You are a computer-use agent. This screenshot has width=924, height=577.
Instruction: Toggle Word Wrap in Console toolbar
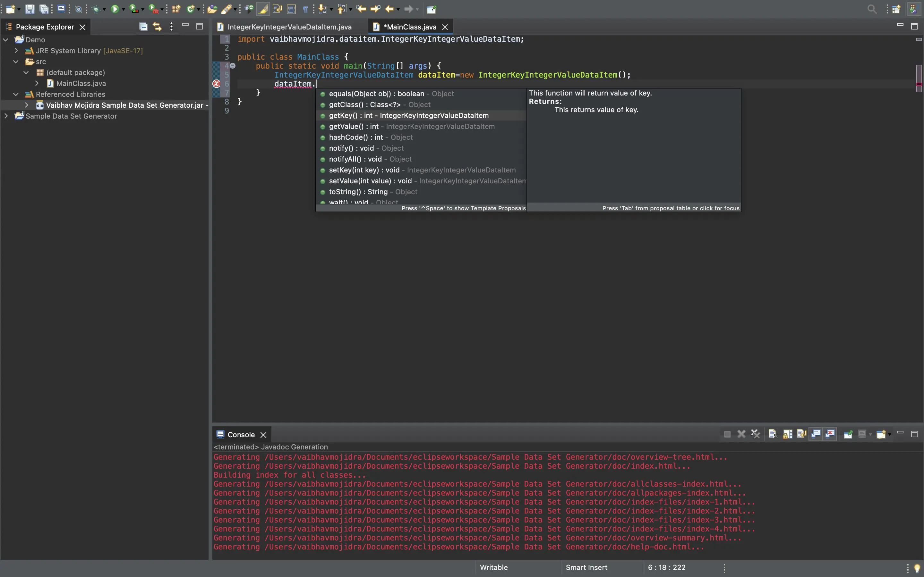point(801,434)
